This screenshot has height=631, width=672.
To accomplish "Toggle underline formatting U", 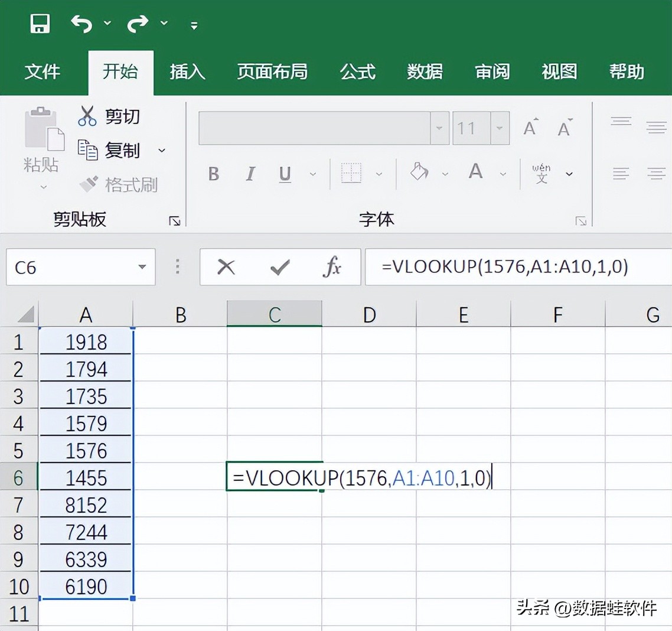I will [x=285, y=174].
